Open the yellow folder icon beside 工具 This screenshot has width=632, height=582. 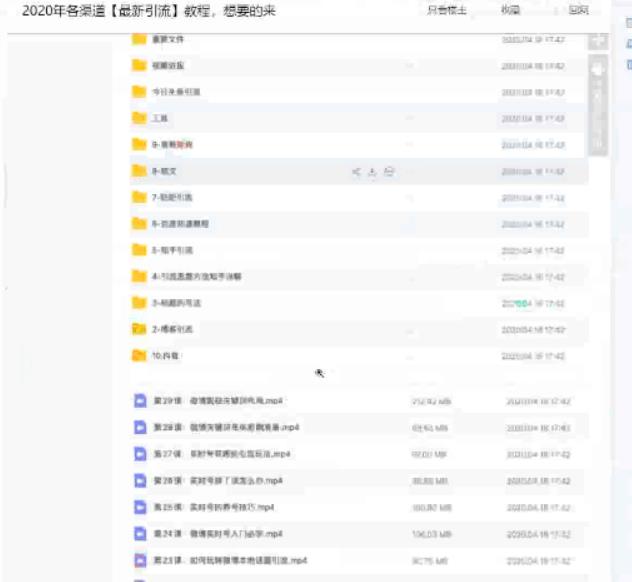[139, 118]
